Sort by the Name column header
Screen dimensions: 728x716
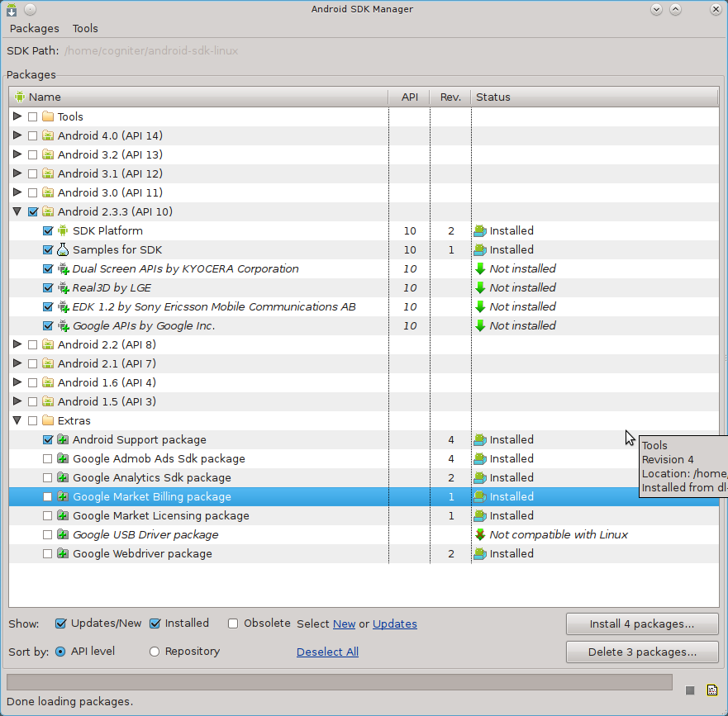pos(198,97)
